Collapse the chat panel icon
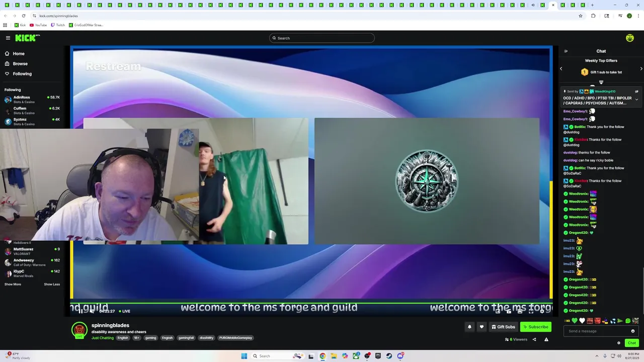Screen dimensions: 644x362 tap(566, 51)
